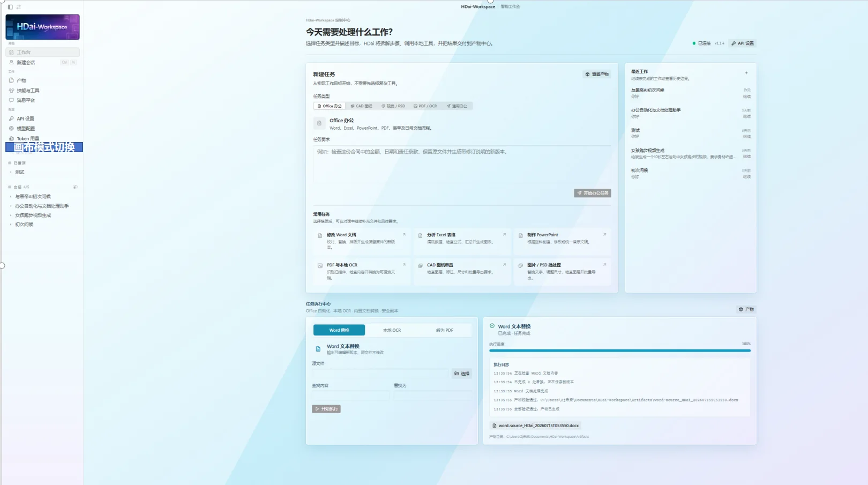Toggle the sidebar panel icon at top-left
The height and width of the screenshot is (485, 868).
10,7
